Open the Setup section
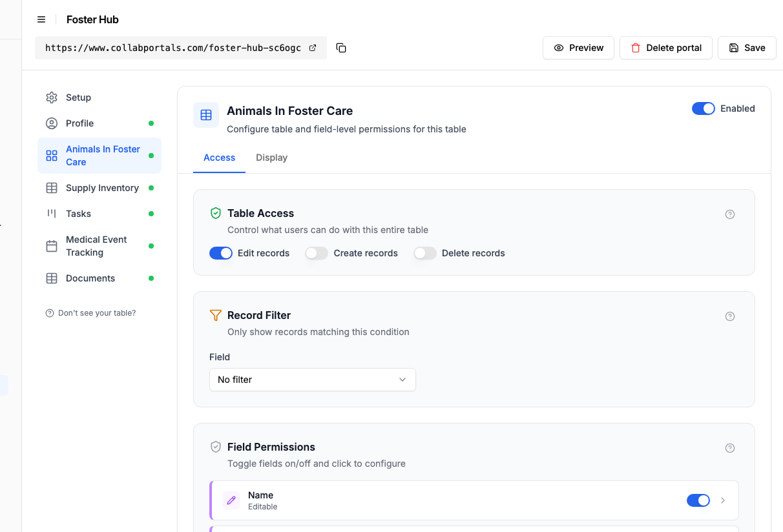783x532 pixels. coord(99,97)
